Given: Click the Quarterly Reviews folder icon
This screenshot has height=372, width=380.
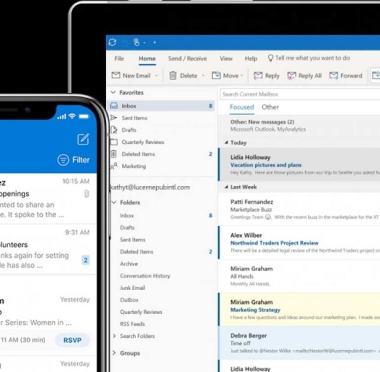Looking at the screenshot, I should pyautogui.click(x=114, y=142).
